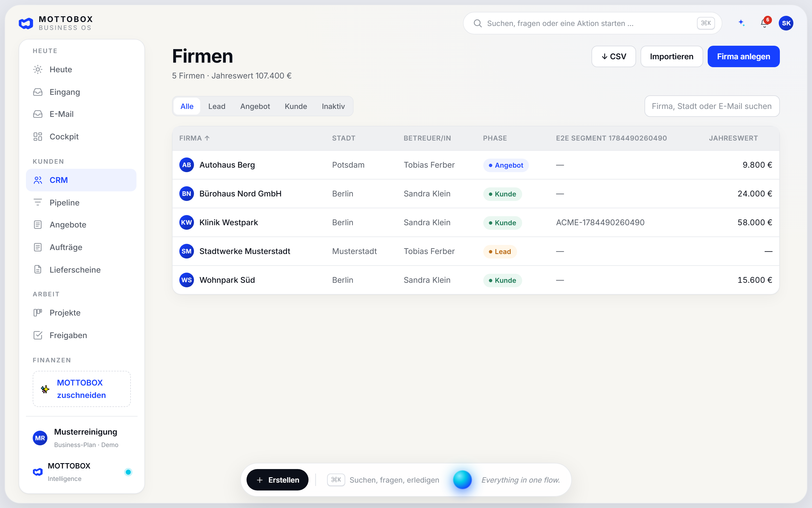Switch to the Angebot filter tab
The height and width of the screenshot is (508, 812).
point(255,106)
